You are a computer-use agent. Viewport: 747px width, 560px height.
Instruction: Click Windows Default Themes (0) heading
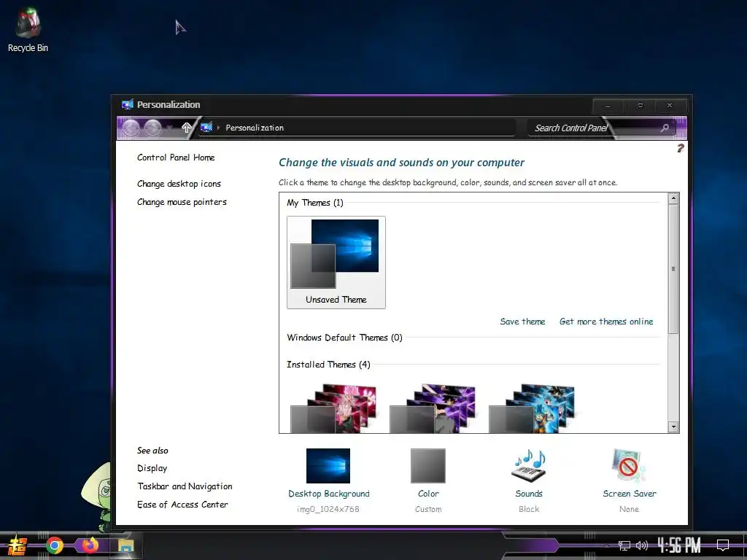[344, 338]
